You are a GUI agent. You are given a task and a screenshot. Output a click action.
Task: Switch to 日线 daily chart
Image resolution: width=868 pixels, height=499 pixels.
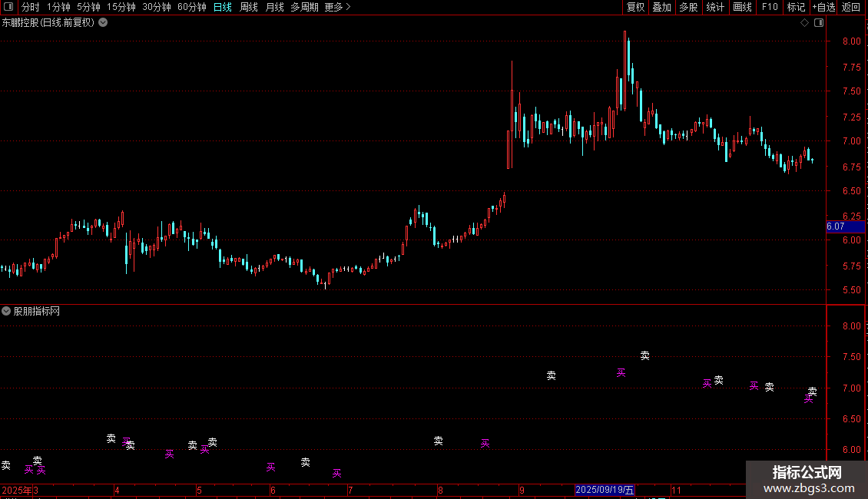pyautogui.click(x=223, y=7)
